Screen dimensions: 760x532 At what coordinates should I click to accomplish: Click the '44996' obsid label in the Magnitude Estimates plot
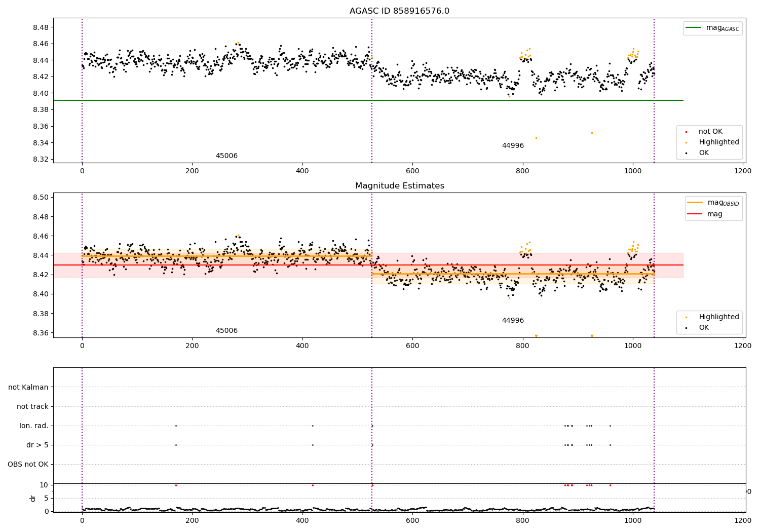click(513, 321)
